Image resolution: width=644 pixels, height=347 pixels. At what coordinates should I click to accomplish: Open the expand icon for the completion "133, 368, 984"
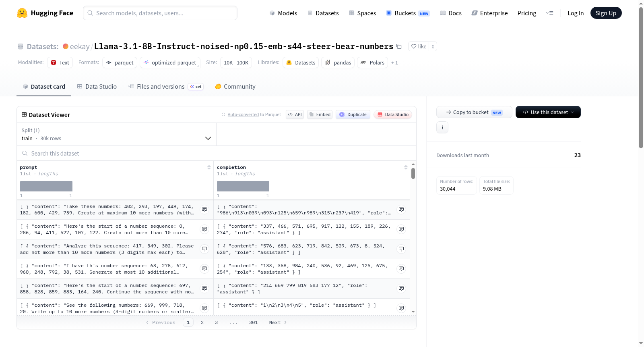click(401, 269)
